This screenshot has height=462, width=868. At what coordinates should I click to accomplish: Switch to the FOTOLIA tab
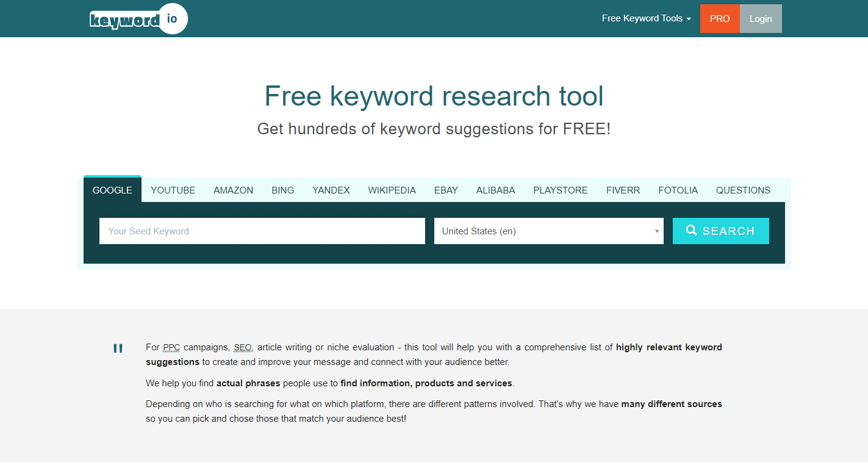[678, 190]
